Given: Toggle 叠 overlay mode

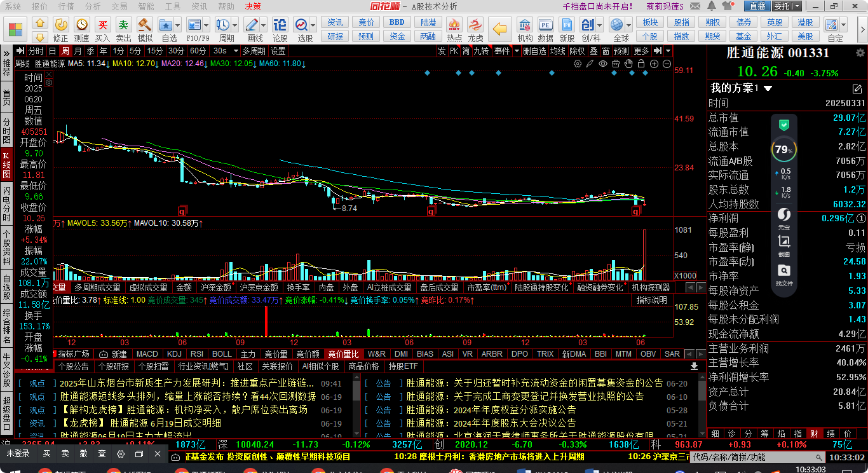Looking at the screenshot, I should tap(593, 51).
